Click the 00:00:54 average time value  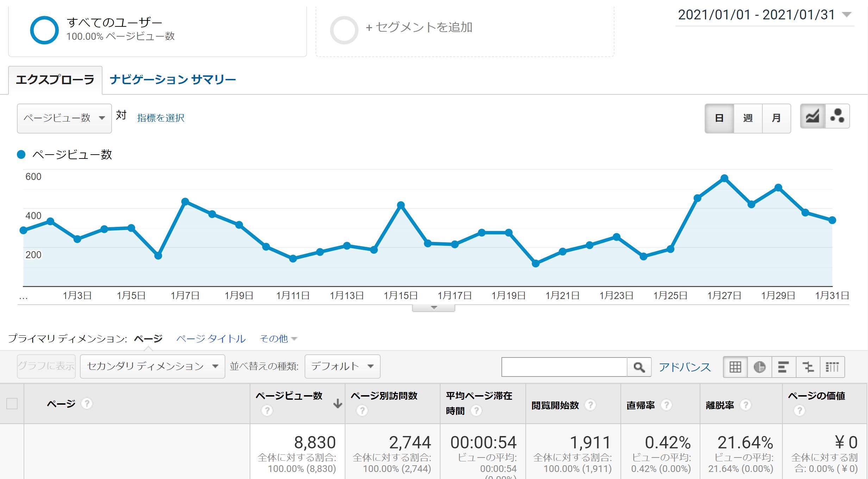coord(483,442)
